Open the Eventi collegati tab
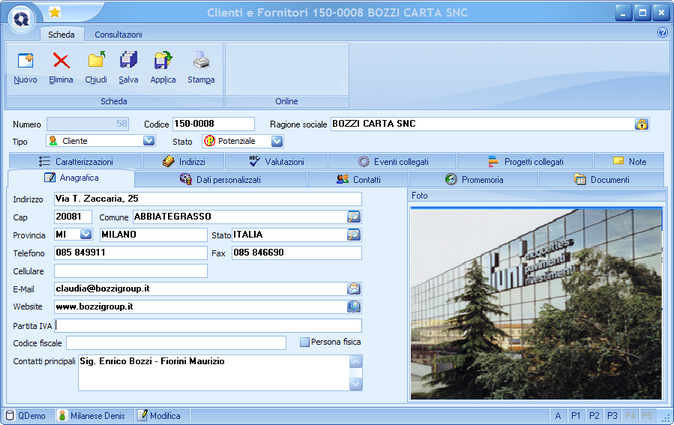 click(x=393, y=162)
